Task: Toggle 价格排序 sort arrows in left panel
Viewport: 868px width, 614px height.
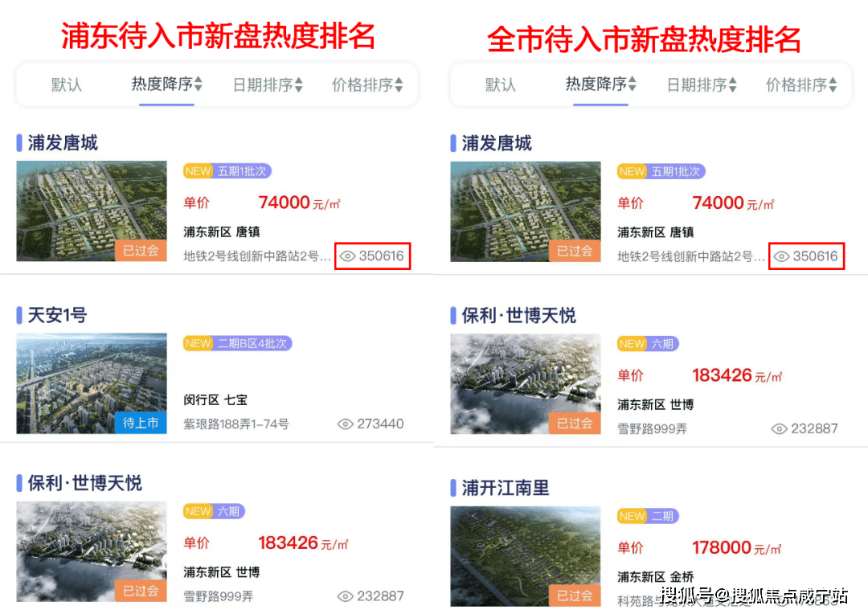Action: (x=399, y=84)
